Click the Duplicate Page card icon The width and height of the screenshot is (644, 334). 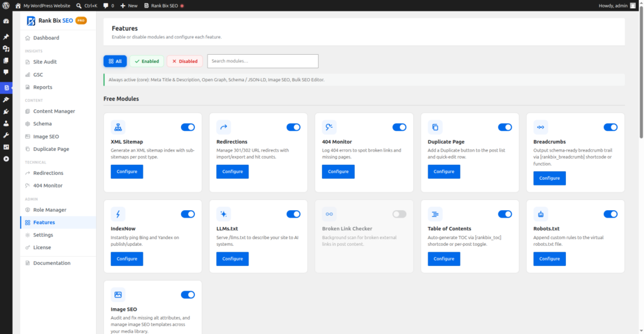point(435,127)
